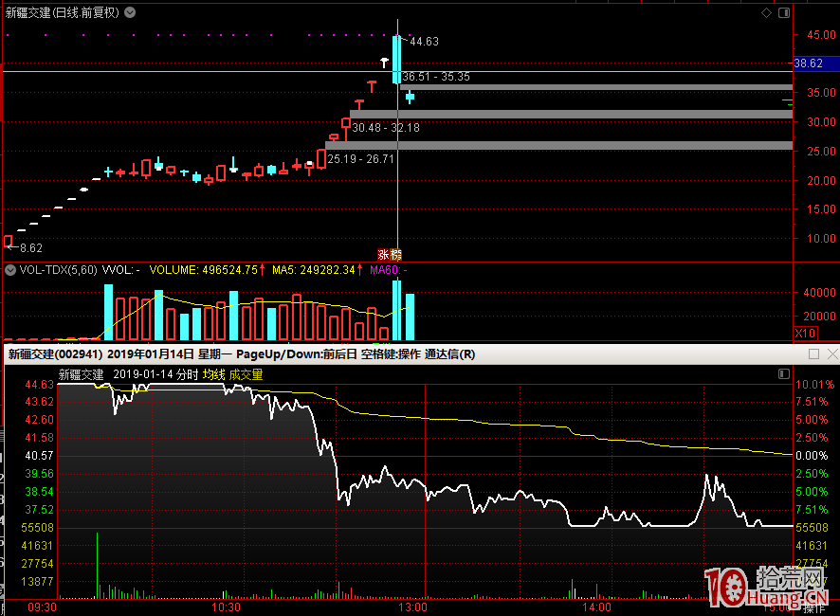This screenshot has width=840, height=616.
Task: Click the intraday popup title bar text 通达信(R)
Action: pyautogui.click(x=449, y=354)
